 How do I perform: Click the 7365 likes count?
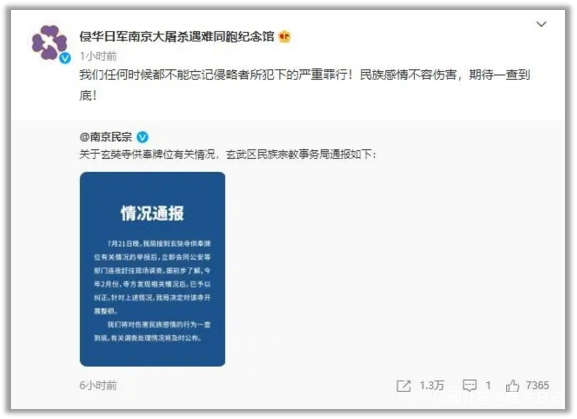[x=537, y=385]
